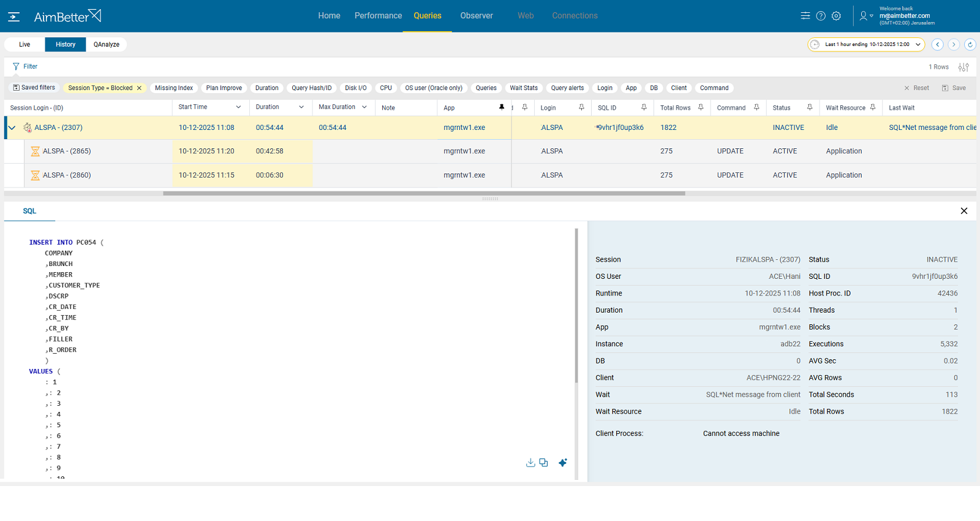Go to previous time range
Viewport: 980px width, 521px height.
[937, 44]
